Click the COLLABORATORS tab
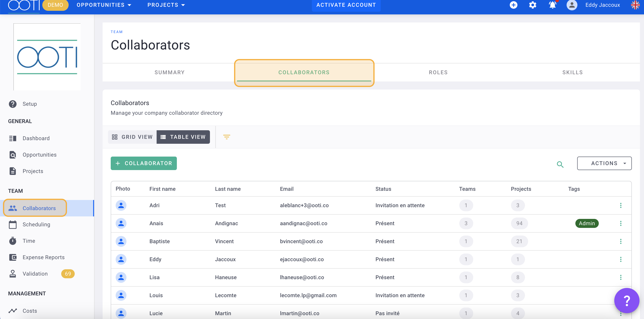This screenshot has width=644, height=319. click(304, 72)
